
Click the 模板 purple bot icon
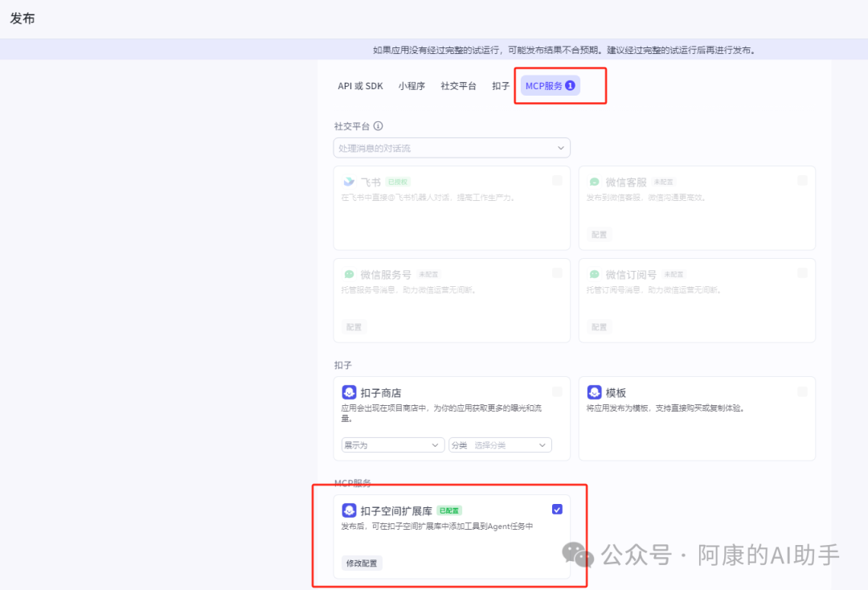pos(594,392)
